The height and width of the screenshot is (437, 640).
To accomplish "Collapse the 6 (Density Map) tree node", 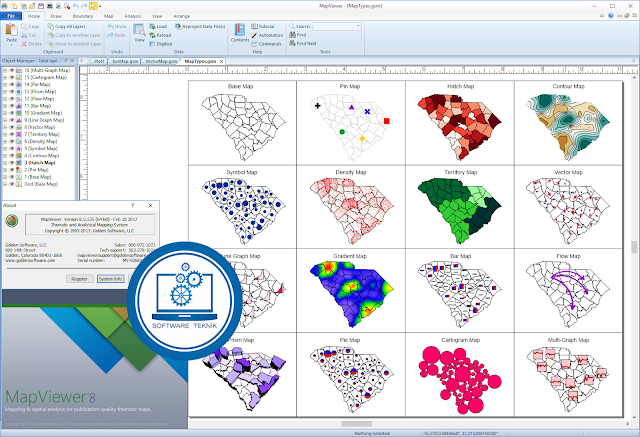I will tap(5, 142).
